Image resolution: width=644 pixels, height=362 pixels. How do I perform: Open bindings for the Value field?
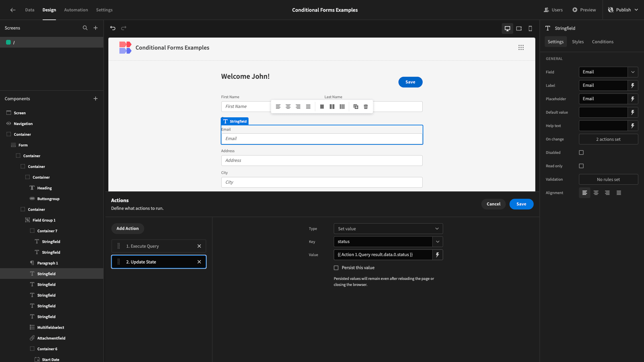[438, 255]
